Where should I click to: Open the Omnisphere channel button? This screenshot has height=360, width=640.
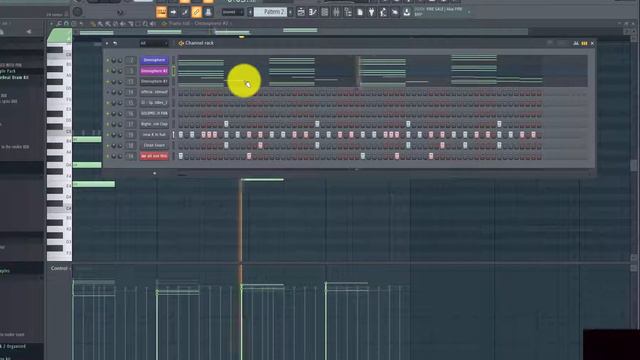tap(154, 60)
